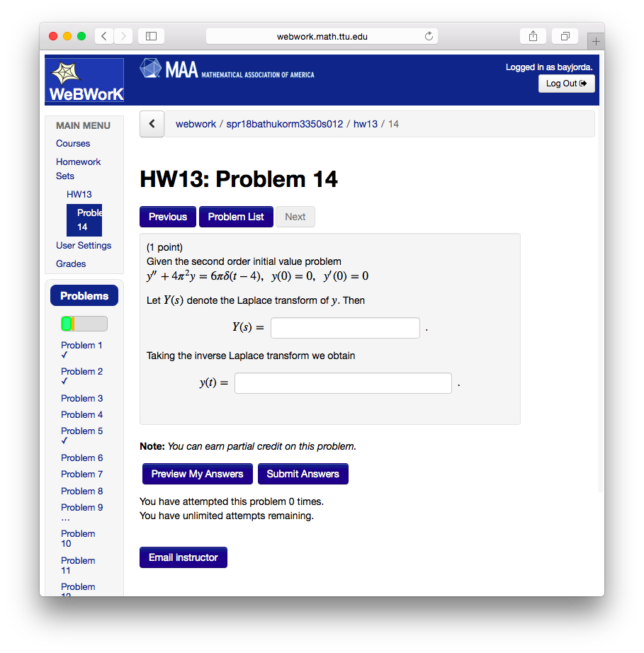Open User Settings in the sidebar
The width and height of the screenshot is (644, 653).
[x=84, y=245]
